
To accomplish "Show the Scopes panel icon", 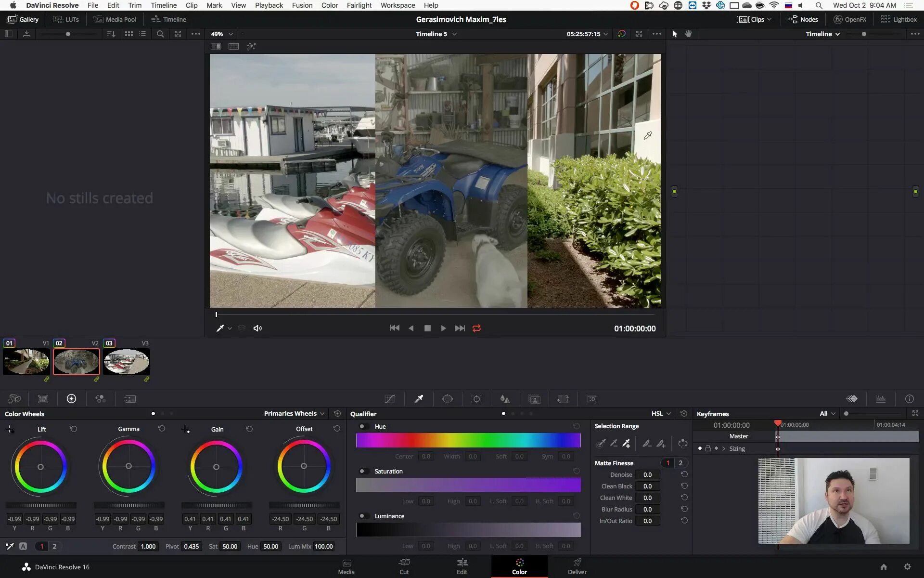I will coord(880,399).
